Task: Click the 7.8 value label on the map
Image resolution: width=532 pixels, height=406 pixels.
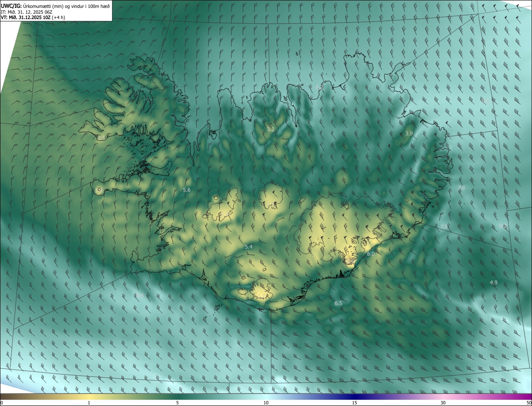Action: (x=461, y=188)
